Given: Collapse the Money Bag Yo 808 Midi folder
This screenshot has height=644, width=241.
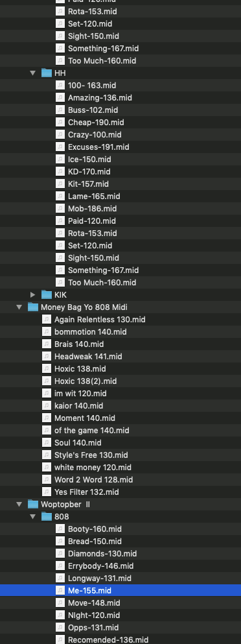Looking at the screenshot, I should click(19, 307).
